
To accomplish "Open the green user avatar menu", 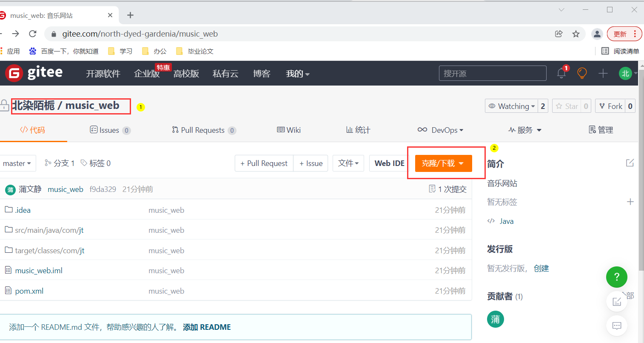I will pos(625,73).
